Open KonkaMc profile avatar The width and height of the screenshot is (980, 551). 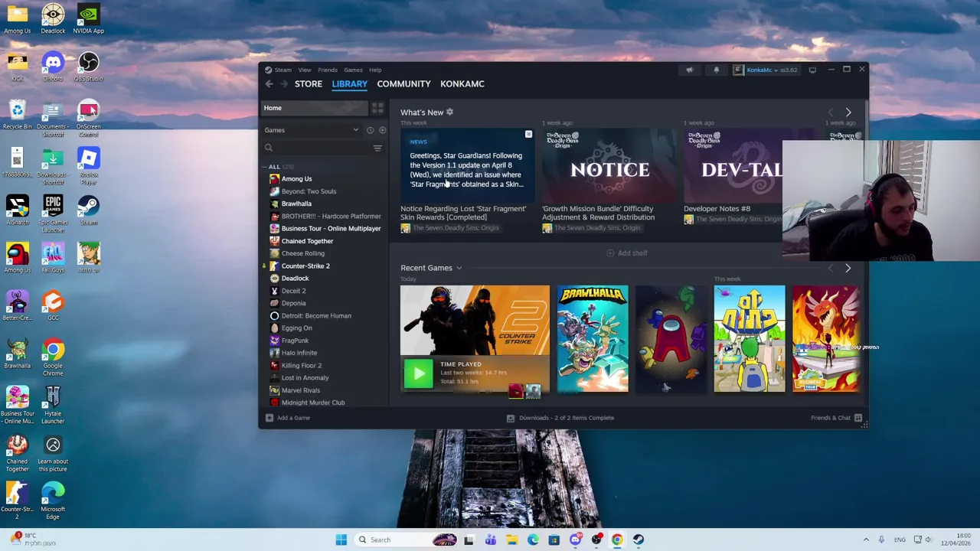point(738,70)
